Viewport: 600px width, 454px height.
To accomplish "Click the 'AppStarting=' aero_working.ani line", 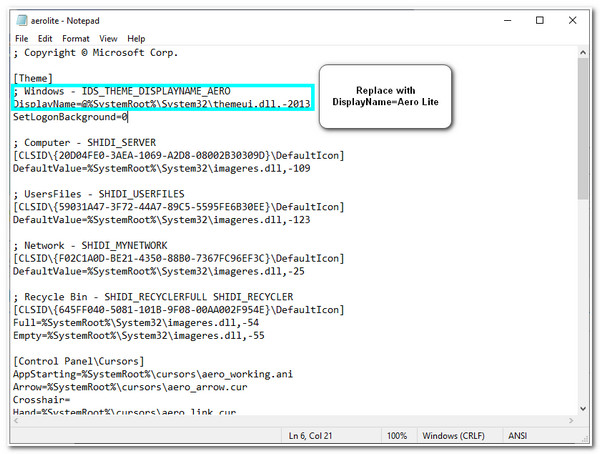I will click(x=153, y=374).
